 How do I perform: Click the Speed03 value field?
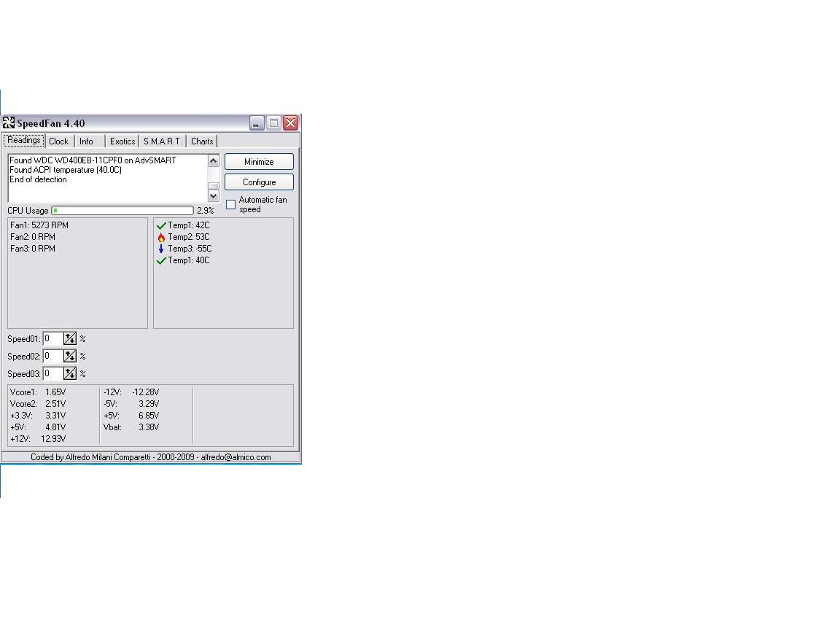(53, 373)
